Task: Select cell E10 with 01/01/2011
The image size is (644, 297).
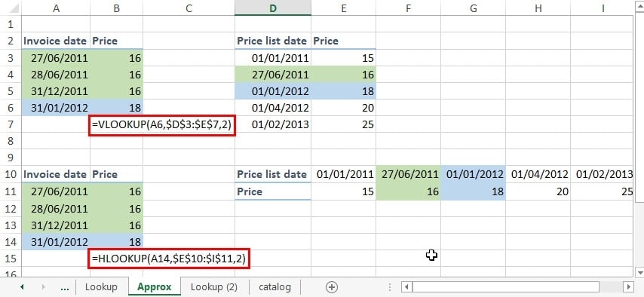Action: [343, 174]
